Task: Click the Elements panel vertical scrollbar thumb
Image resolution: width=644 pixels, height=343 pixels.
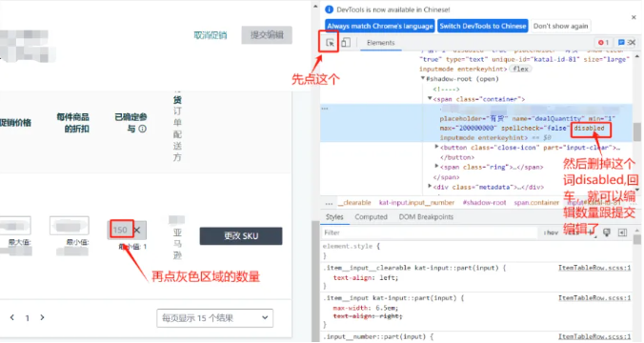Action: point(636,132)
